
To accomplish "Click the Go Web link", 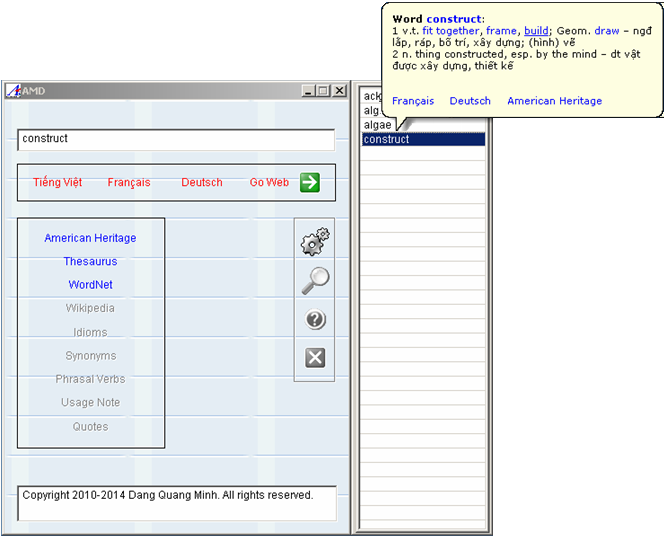I will click(x=269, y=183).
